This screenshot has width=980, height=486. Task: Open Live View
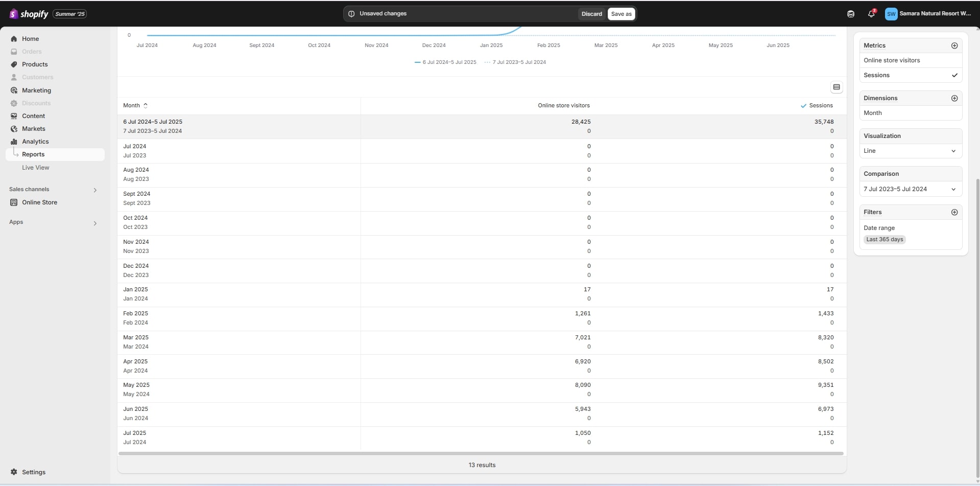coord(36,168)
